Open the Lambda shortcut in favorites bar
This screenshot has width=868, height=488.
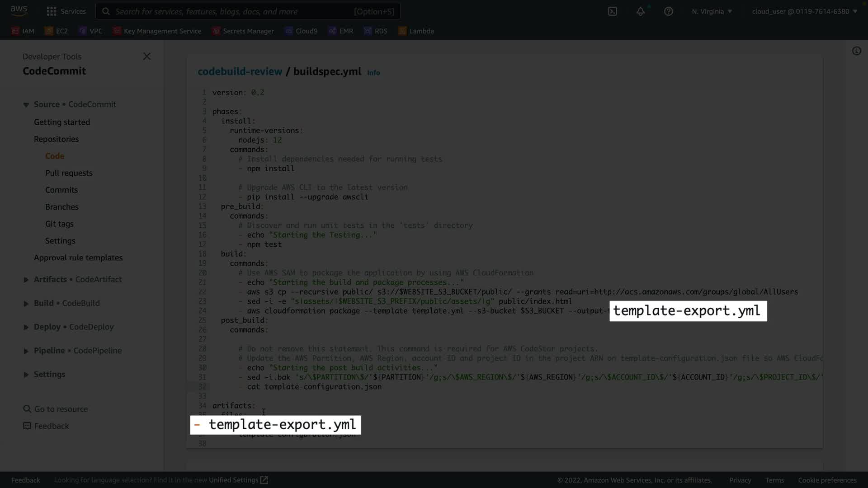coord(416,31)
